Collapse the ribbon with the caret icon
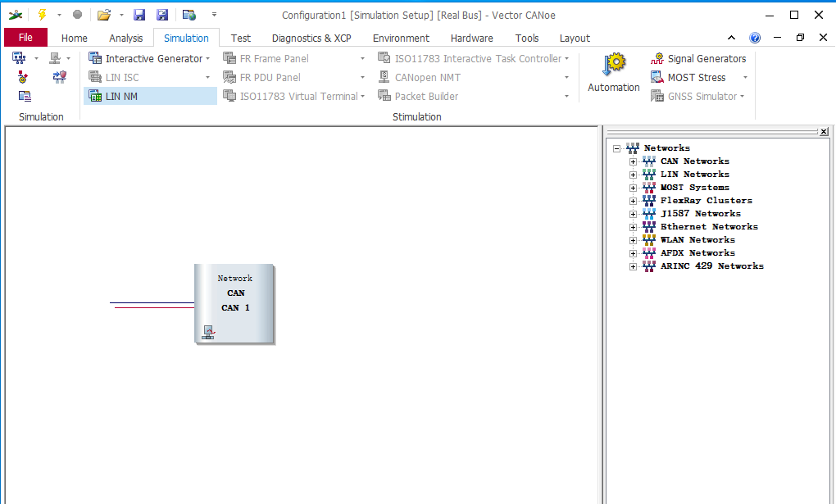This screenshot has height=504, width=836. (x=731, y=38)
